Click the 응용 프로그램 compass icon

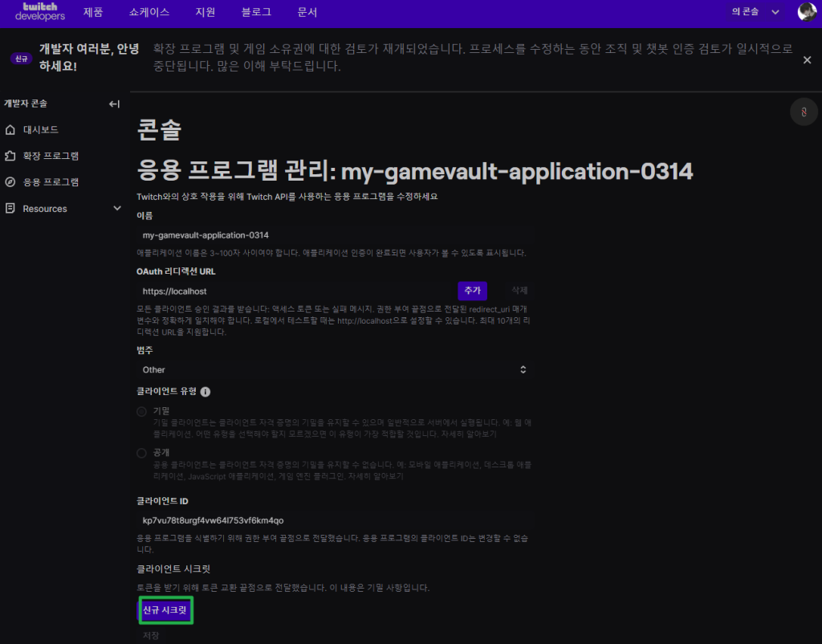[10, 182]
